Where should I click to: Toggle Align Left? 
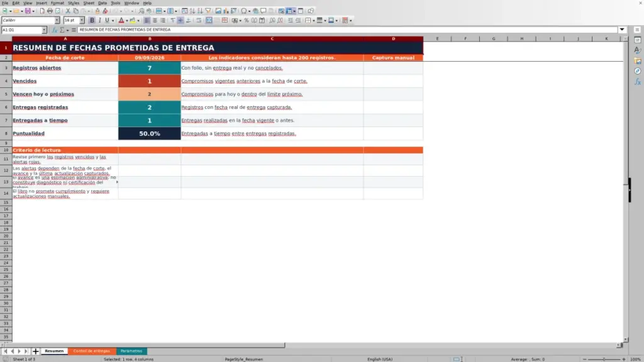(x=147, y=21)
